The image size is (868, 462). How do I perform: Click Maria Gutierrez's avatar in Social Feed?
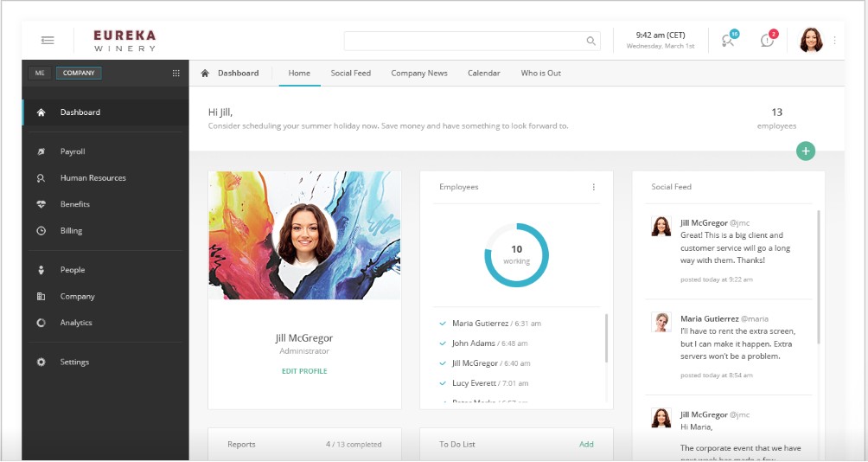click(x=661, y=323)
